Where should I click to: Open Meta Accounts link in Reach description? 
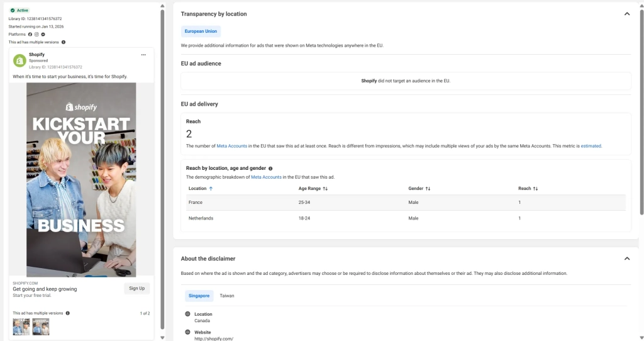coord(231,146)
